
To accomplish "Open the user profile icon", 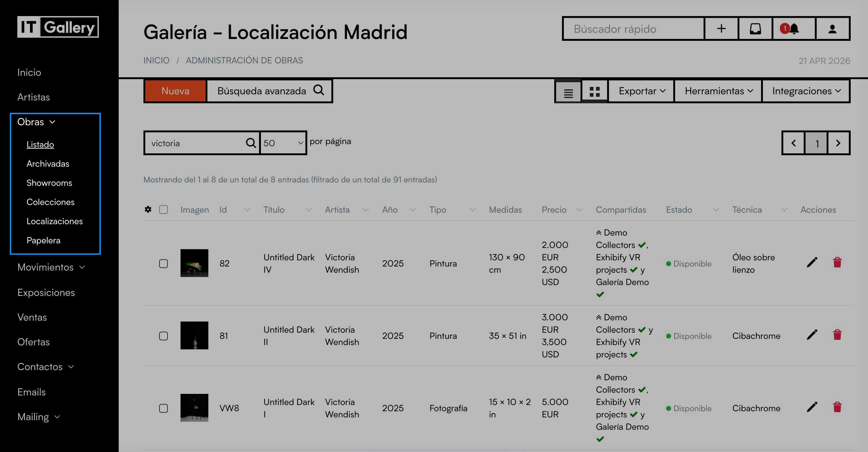I will (x=832, y=29).
